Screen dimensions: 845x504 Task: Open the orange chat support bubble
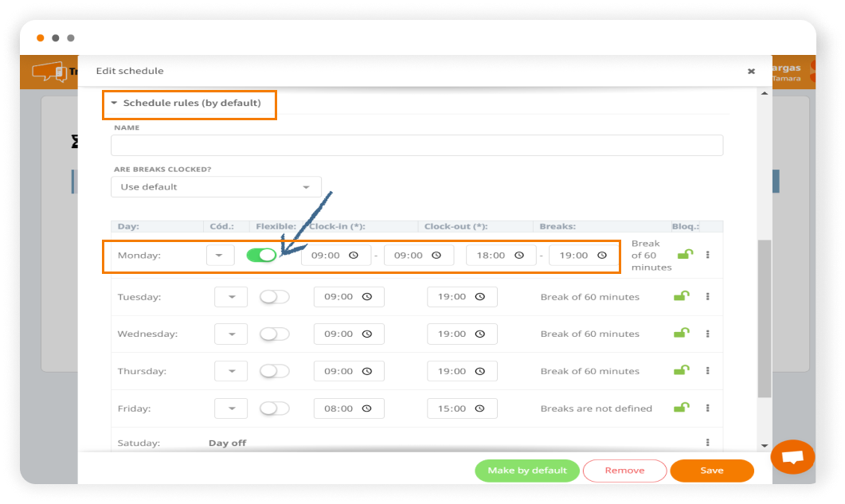point(792,457)
